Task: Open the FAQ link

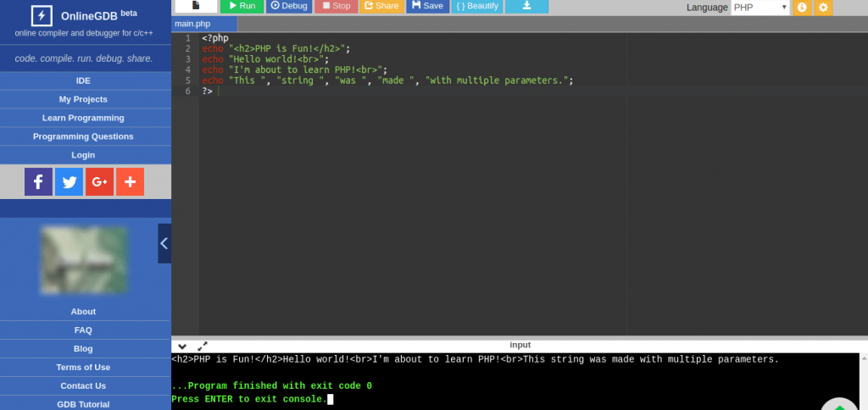Action: pos(83,330)
